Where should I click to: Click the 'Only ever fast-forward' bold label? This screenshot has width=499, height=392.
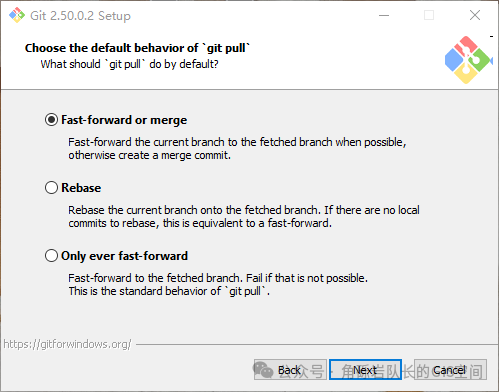point(124,256)
